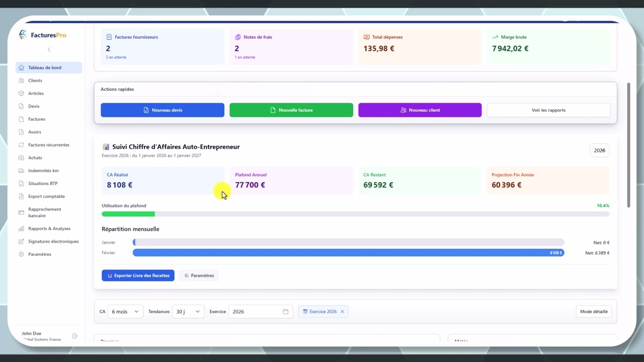Open Paramètres of the CA tracker
Screen dimensions: 644x362
(x=199, y=276)
